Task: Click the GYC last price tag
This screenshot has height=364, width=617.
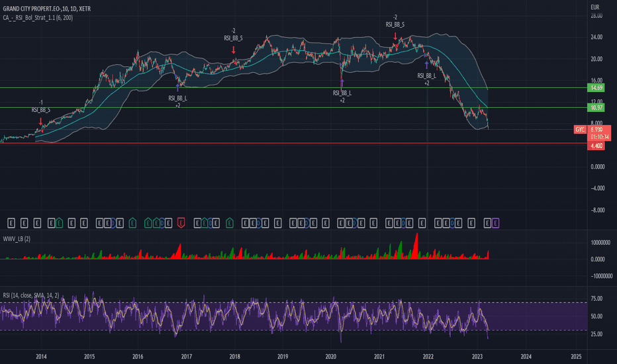Action: point(580,130)
